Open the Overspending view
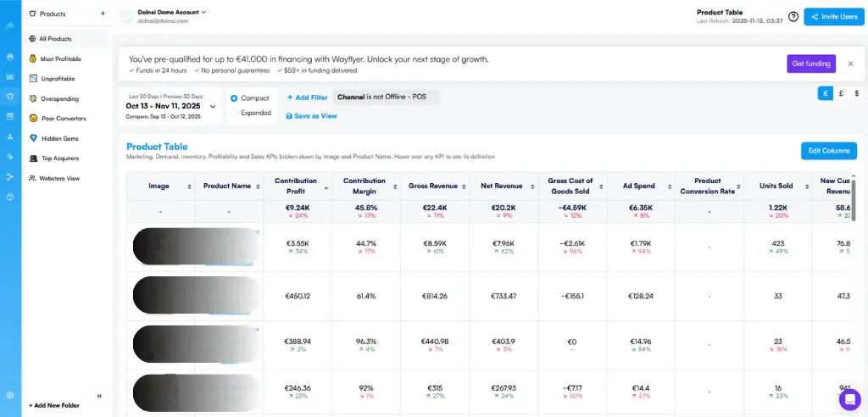Viewport: 868px width, 417px height. [66, 98]
